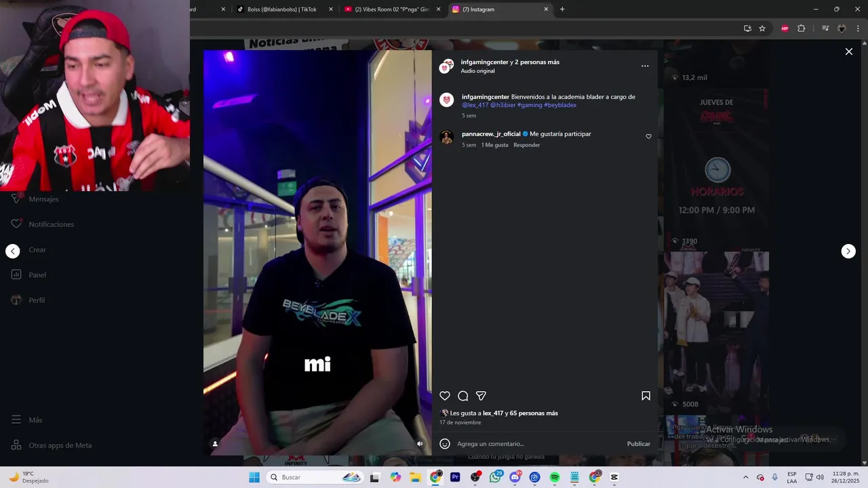Open File Explorer from taskbar
Viewport: 868px width, 488px height.
(x=415, y=477)
